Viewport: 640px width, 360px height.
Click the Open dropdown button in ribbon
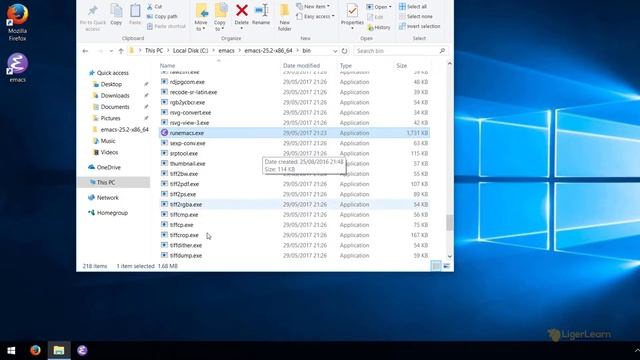tap(379, 7)
